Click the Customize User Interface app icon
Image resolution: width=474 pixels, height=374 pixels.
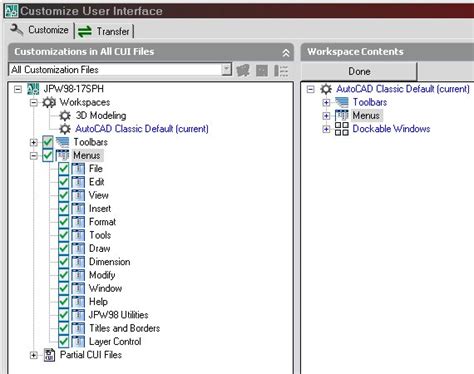click(11, 11)
